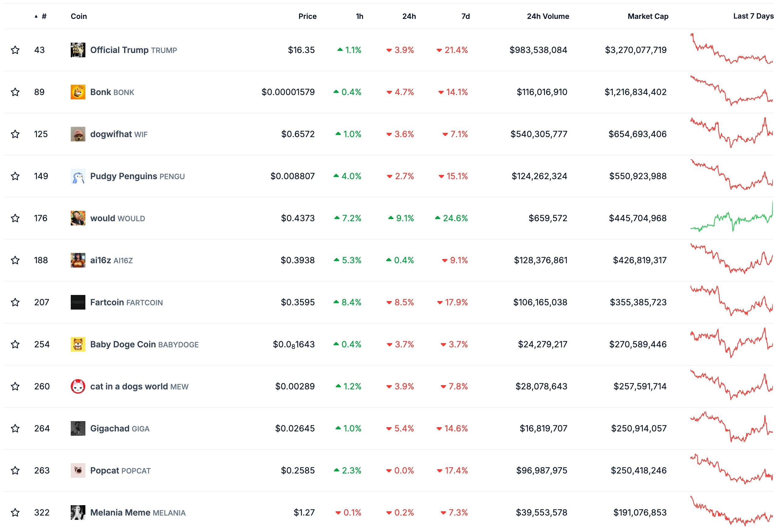
Task: Sort by the 7d change column header
Action: (x=465, y=16)
